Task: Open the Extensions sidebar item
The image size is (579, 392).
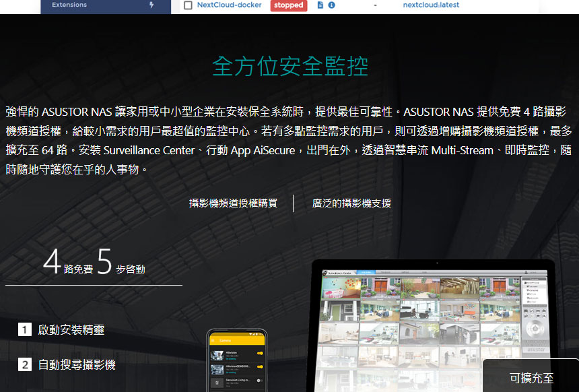Action: click(x=106, y=5)
